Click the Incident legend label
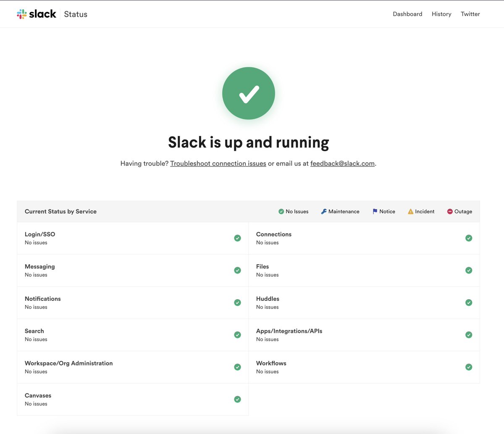Viewport: 504px width, 434px height. pos(425,211)
